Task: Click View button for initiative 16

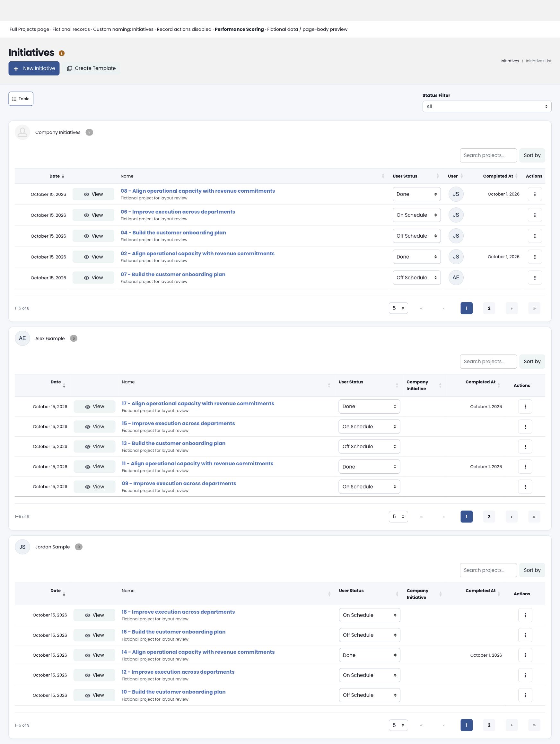Action: click(94, 635)
